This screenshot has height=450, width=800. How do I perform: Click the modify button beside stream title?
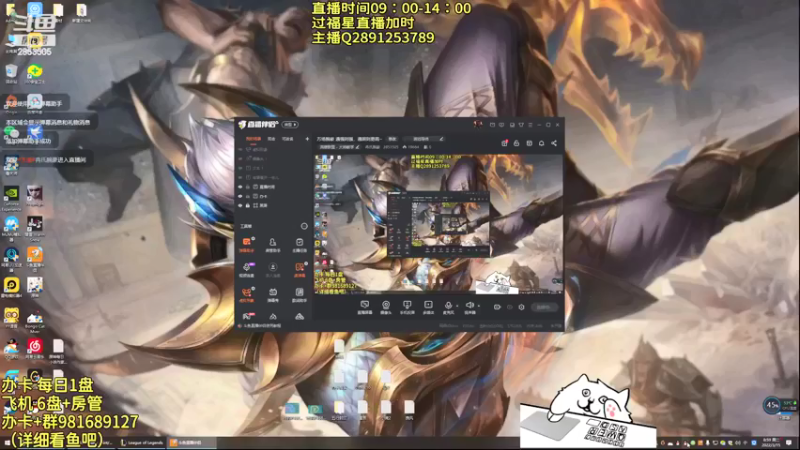[x=392, y=139]
